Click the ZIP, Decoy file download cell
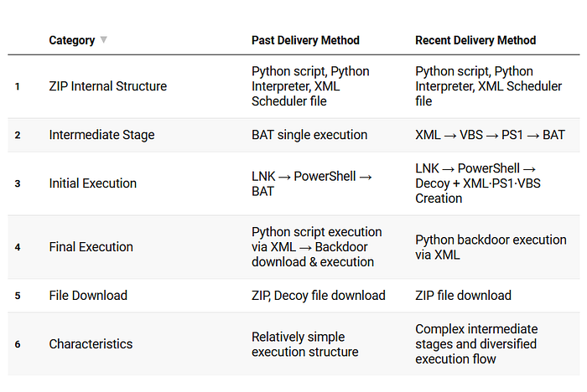The width and height of the screenshot is (587, 392). coord(319,296)
